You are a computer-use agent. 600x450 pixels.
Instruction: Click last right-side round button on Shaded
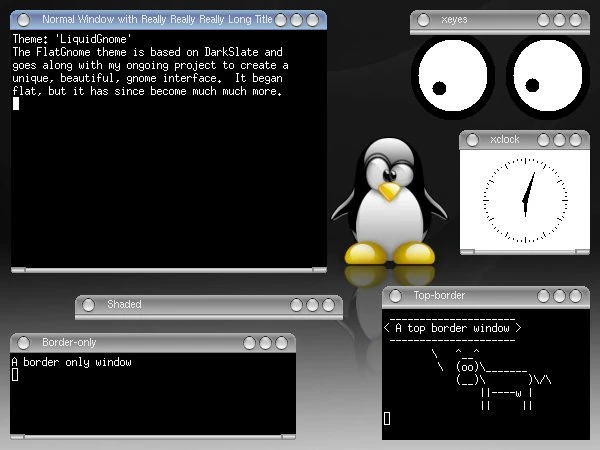pyautogui.click(x=329, y=305)
